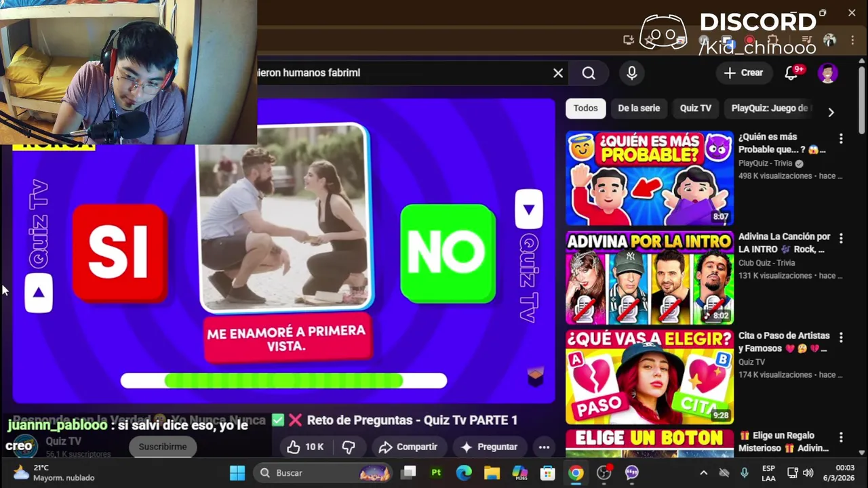Click the Crear button
The width and height of the screenshot is (868, 488).
743,73
